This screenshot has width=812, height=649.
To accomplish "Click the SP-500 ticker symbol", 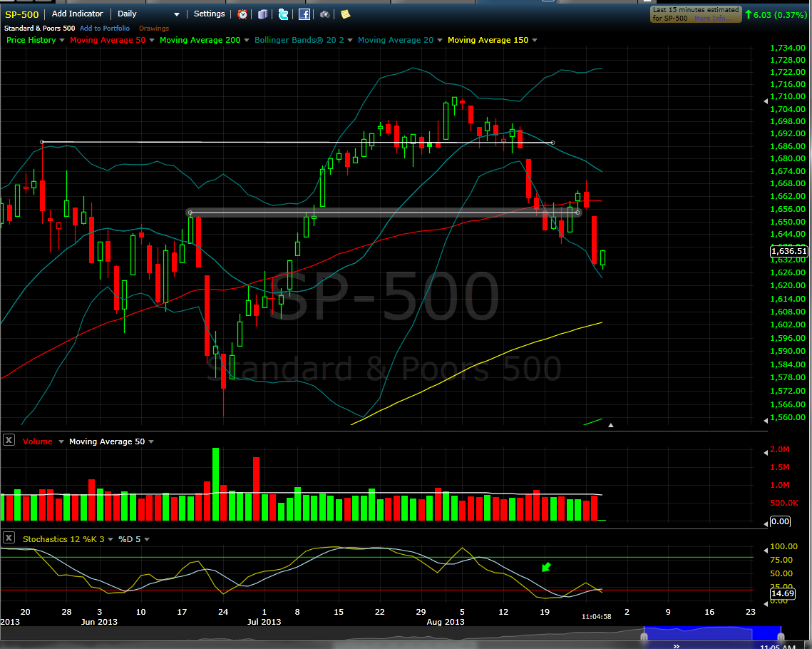I will click(22, 14).
